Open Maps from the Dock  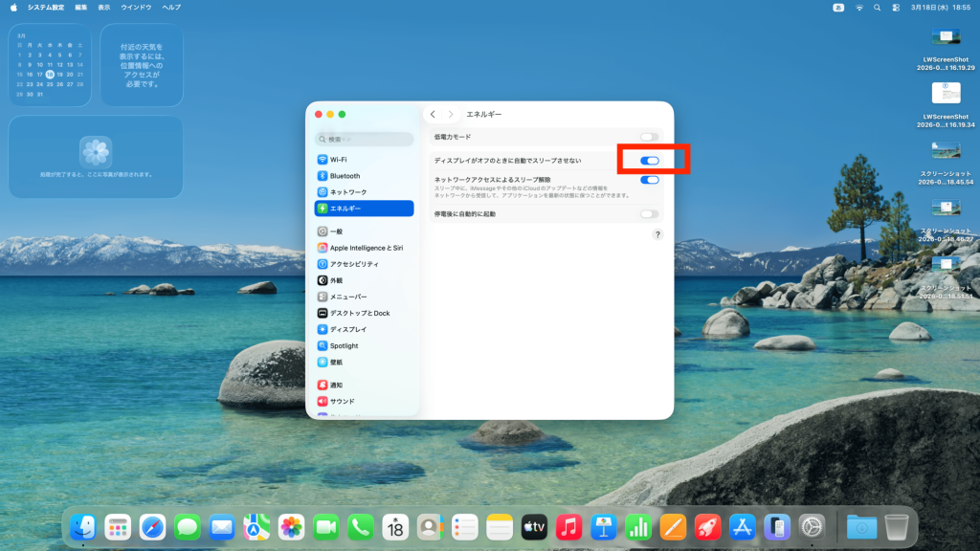[256, 527]
